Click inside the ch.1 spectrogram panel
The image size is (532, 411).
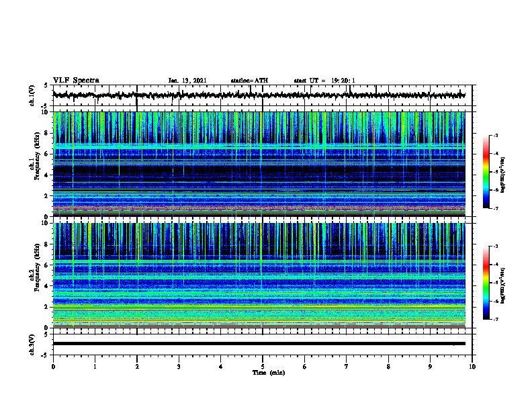(x=259, y=164)
